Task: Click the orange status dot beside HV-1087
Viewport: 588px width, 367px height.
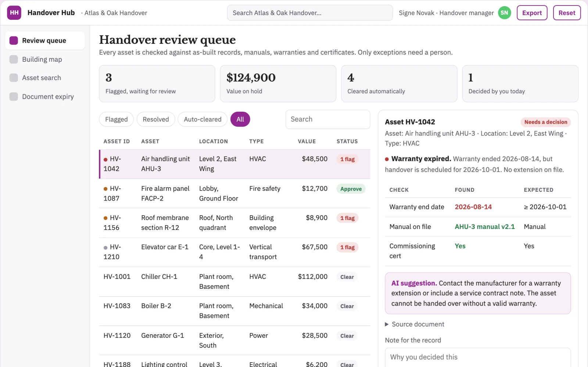Action: tap(105, 189)
